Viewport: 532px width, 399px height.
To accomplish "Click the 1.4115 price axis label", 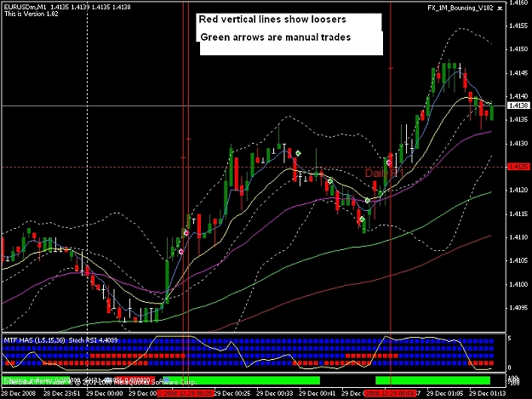I will pyautogui.click(x=518, y=214).
